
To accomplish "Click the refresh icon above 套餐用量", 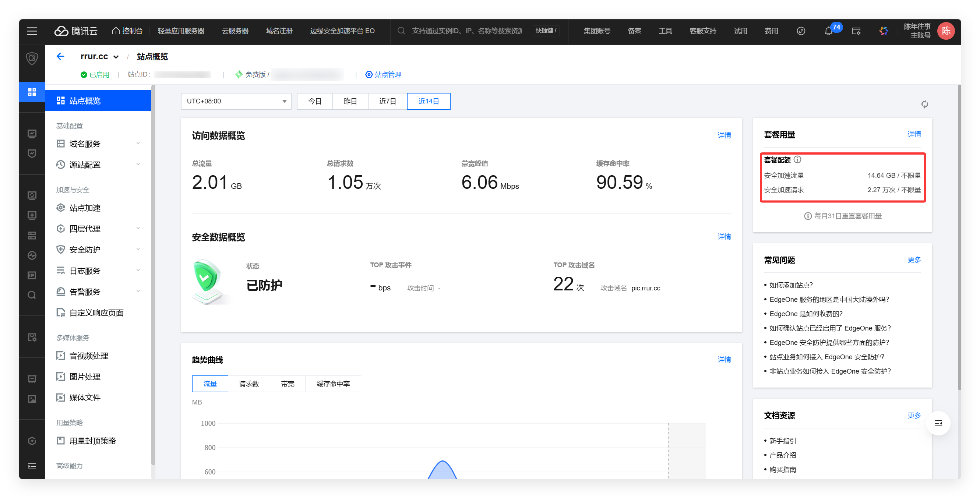I will coord(924,104).
